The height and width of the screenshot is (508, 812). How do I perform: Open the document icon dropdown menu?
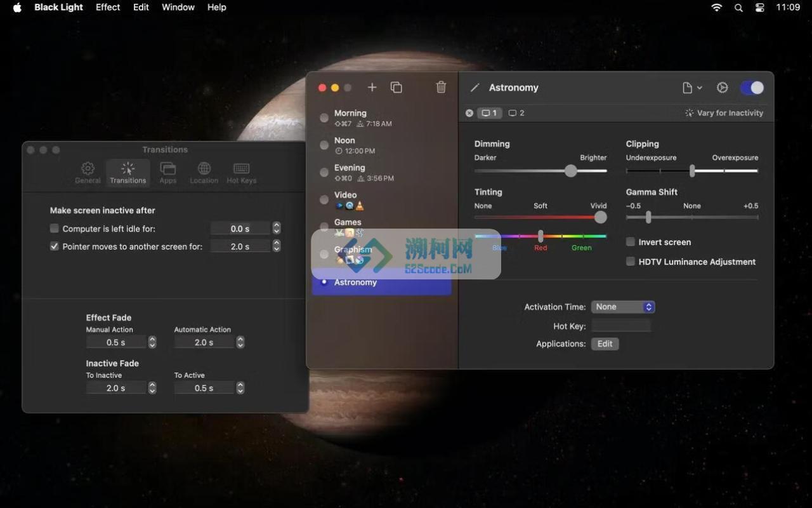(692, 88)
